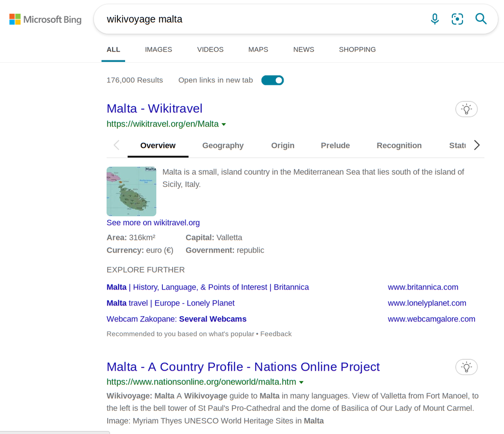The image size is (504, 434).
Task: Click the Microsoft Bing logo
Action: [45, 19]
